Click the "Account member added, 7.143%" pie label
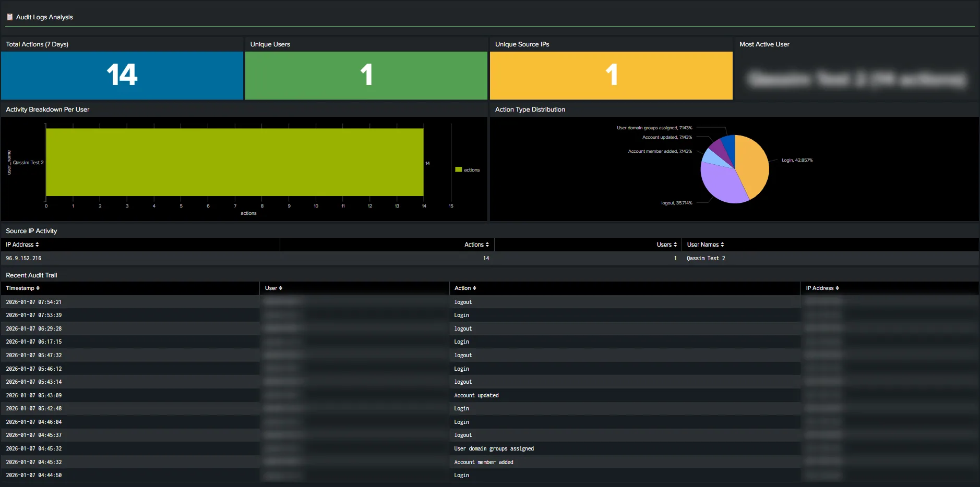The image size is (980, 487). coord(660,151)
